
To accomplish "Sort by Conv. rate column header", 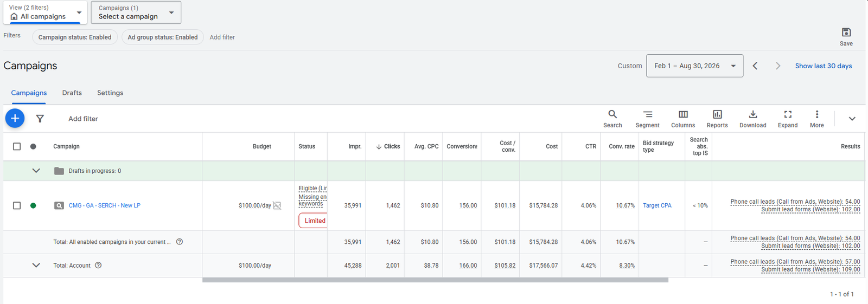I will tap(622, 146).
